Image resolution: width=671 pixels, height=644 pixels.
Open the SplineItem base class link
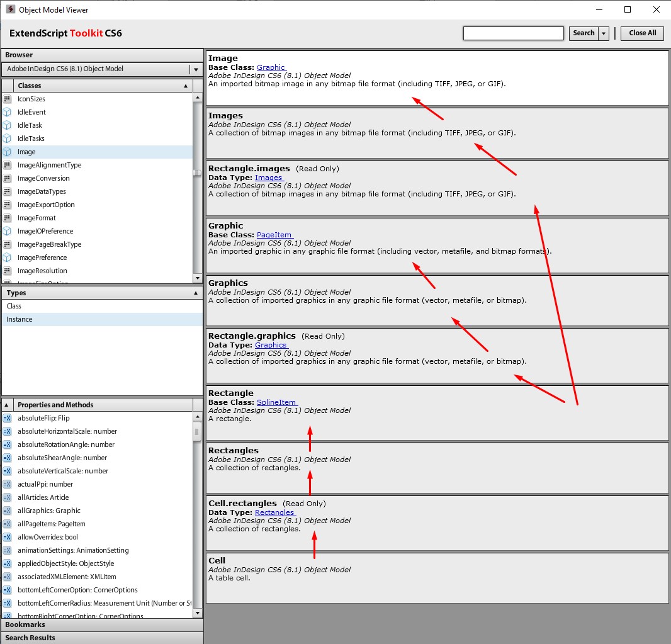[x=276, y=403]
